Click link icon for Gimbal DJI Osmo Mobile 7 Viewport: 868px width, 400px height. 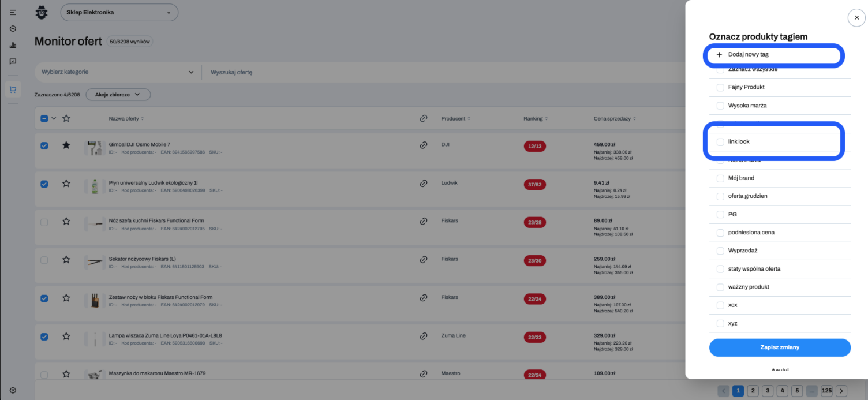[424, 145]
